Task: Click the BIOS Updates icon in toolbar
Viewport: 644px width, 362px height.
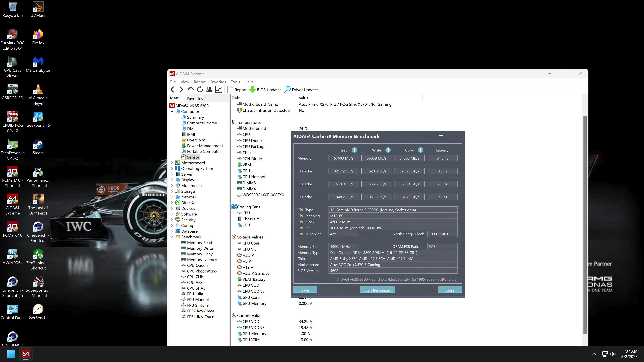Action: [252, 90]
